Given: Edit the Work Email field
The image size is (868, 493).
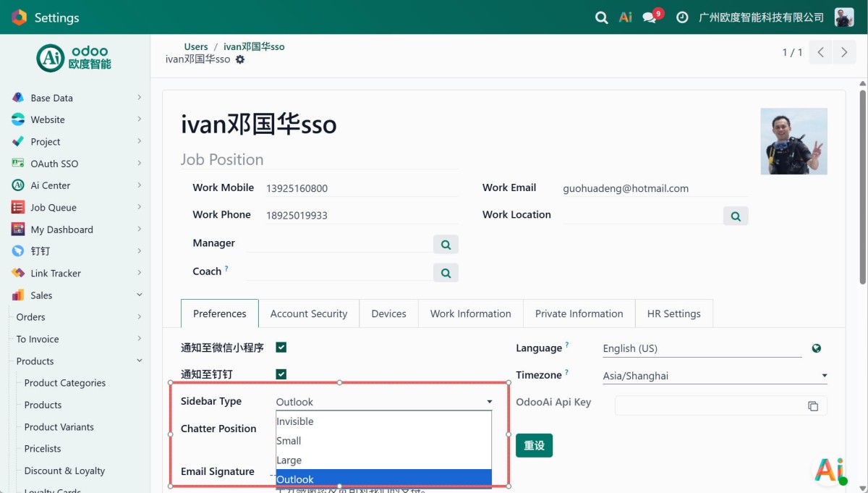Looking at the screenshot, I should pos(655,188).
